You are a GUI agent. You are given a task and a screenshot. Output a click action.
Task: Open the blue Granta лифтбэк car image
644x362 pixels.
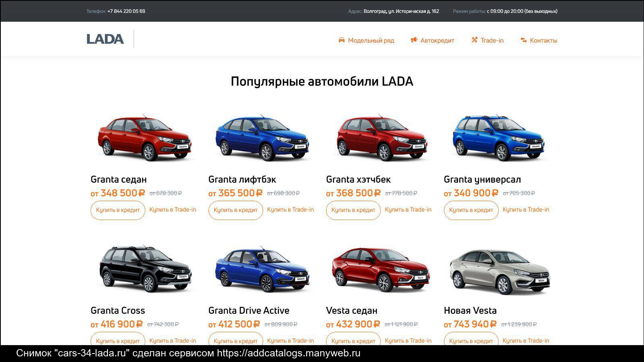tap(262, 138)
